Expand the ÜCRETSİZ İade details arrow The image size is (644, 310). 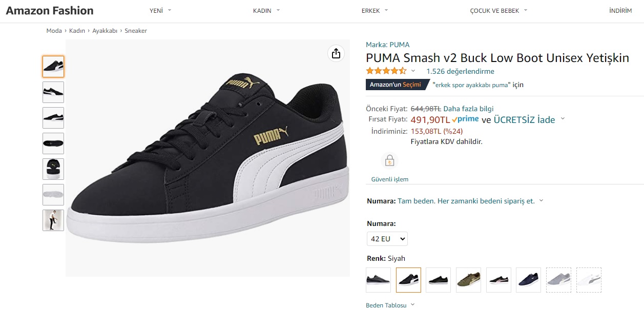(x=563, y=119)
